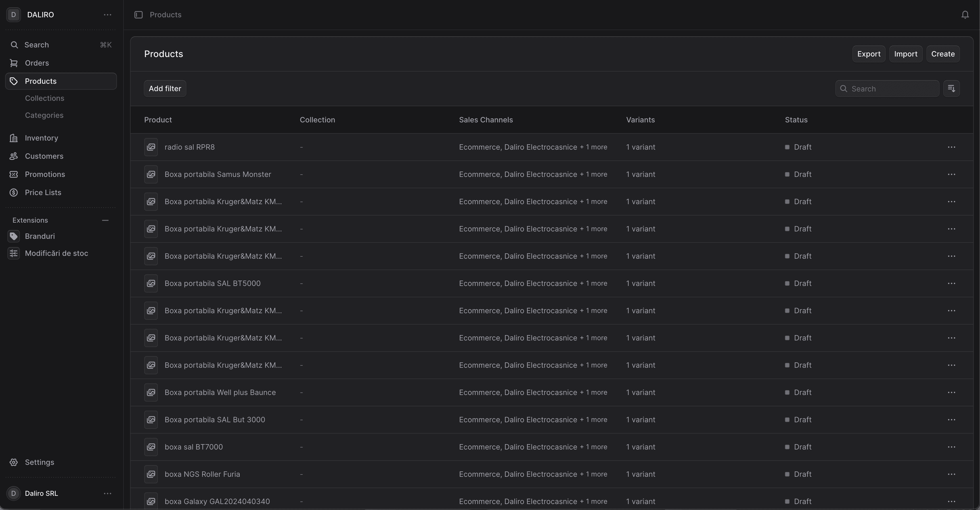Open actions menu for boxa sal BT7000
Screen dimensions: 980x510
951,447
